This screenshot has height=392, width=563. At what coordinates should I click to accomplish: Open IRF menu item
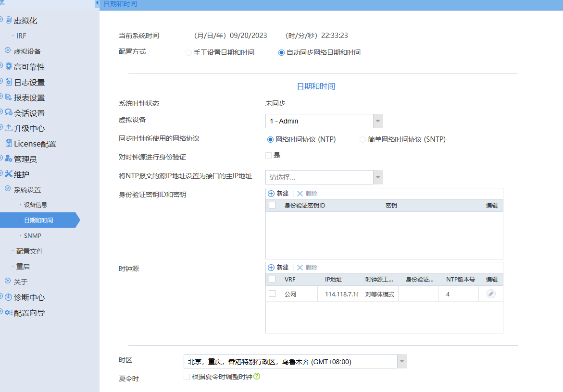pyautogui.click(x=21, y=36)
